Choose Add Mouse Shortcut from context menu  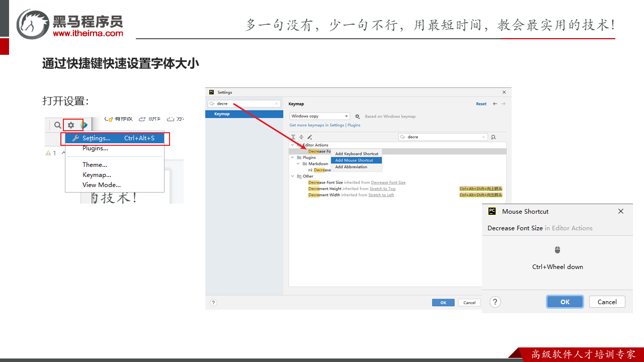354,160
